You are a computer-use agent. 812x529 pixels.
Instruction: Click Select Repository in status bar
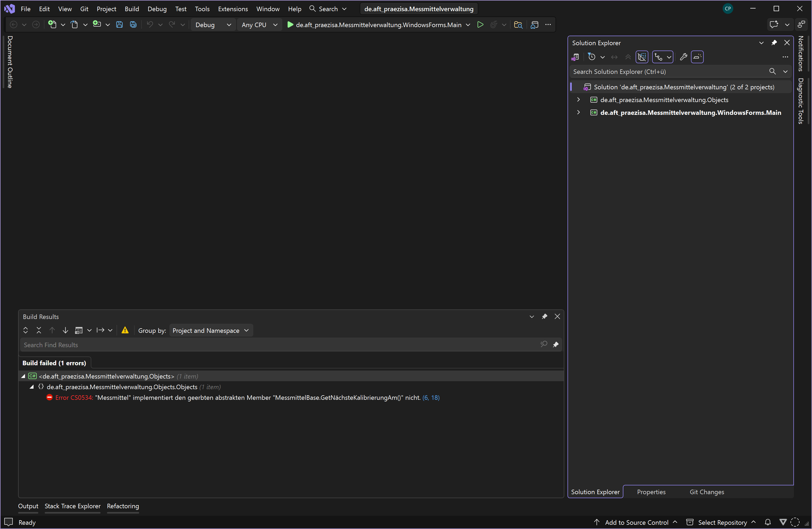tap(722, 522)
